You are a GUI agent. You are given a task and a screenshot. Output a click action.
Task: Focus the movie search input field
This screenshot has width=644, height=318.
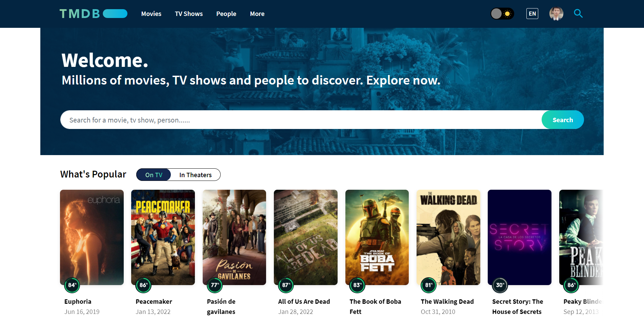[x=301, y=120]
